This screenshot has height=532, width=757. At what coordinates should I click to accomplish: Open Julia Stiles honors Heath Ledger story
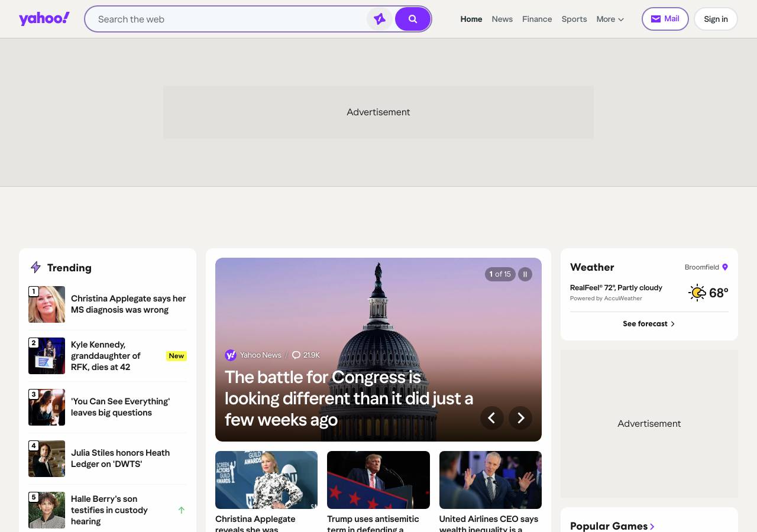pyautogui.click(x=120, y=458)
